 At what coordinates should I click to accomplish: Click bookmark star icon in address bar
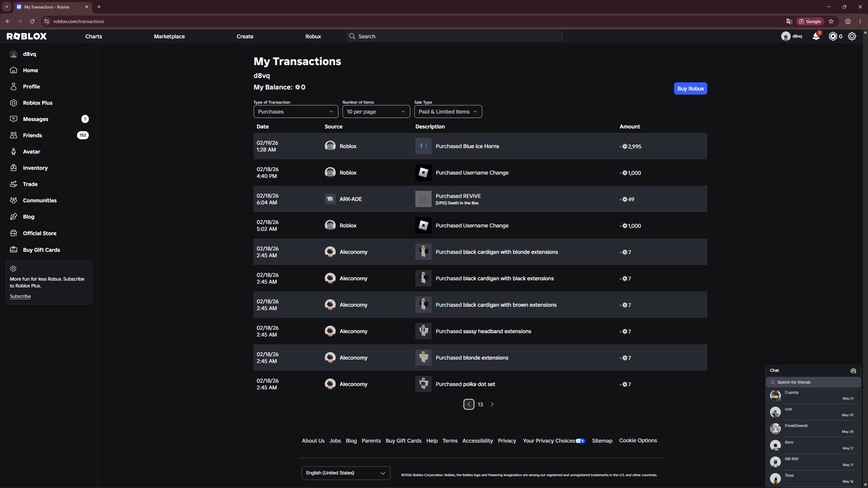pos(831,21)
